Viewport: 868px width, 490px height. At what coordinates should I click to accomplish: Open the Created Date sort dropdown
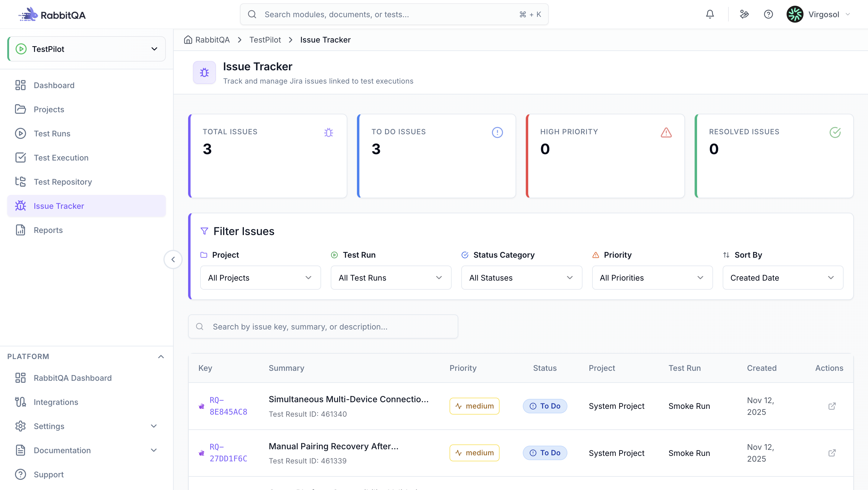coord(783,278)
